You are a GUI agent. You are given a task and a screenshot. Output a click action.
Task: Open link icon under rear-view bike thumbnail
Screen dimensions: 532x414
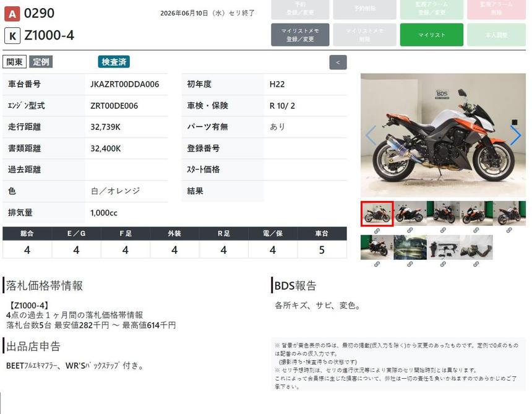click(x=377, y=264)
